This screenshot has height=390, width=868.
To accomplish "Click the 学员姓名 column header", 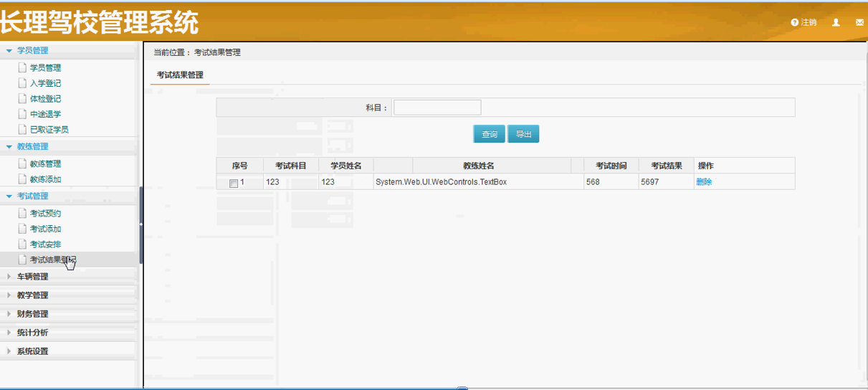I will point(346,166).
